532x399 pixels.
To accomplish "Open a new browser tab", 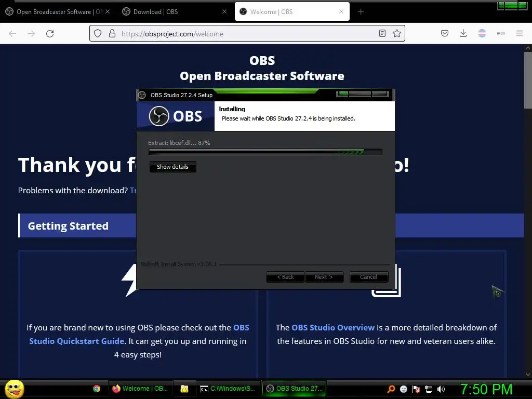I will pos(361,12).
